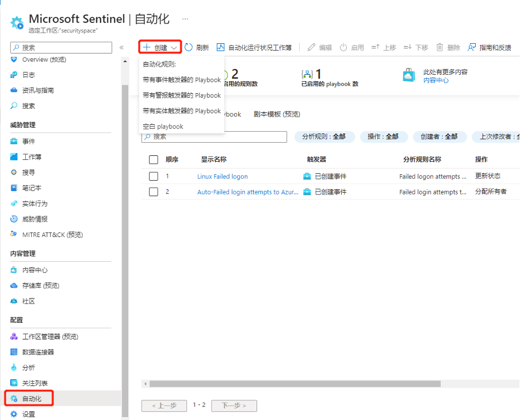520x420 pixels.
Task: Open the 分析 analytics flask icon
Action: click(x=14, y=368)
